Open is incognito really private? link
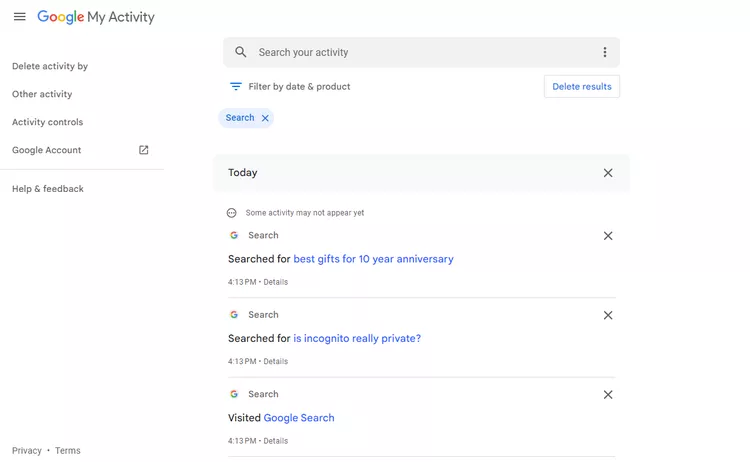This screenshot has width=750, height=462. (357, 339)
